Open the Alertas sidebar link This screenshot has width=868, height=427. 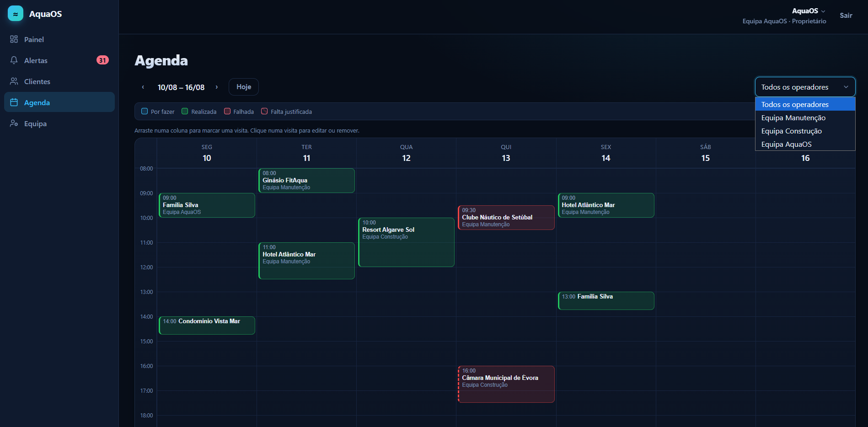59,60
